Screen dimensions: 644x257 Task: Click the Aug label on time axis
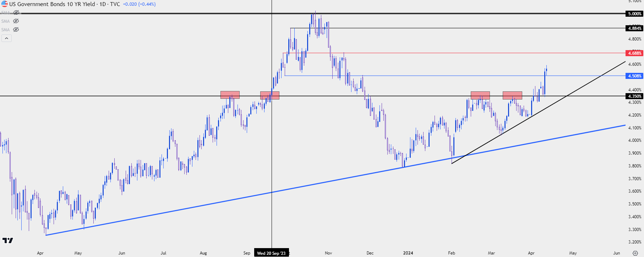(203, 253)
